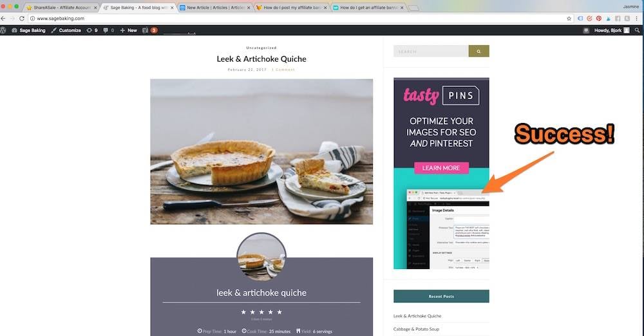Bookmark this page with the star icon
The image size is (644, 336).
pyautogui.click(x=569, y=19)
